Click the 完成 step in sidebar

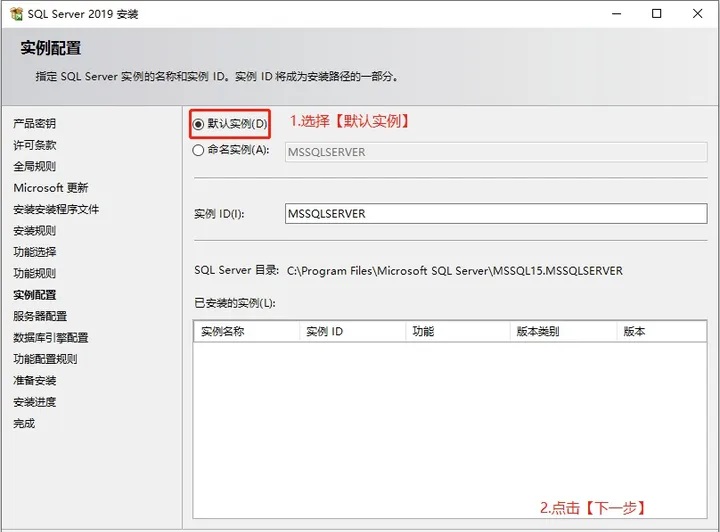tap(24, 423)
